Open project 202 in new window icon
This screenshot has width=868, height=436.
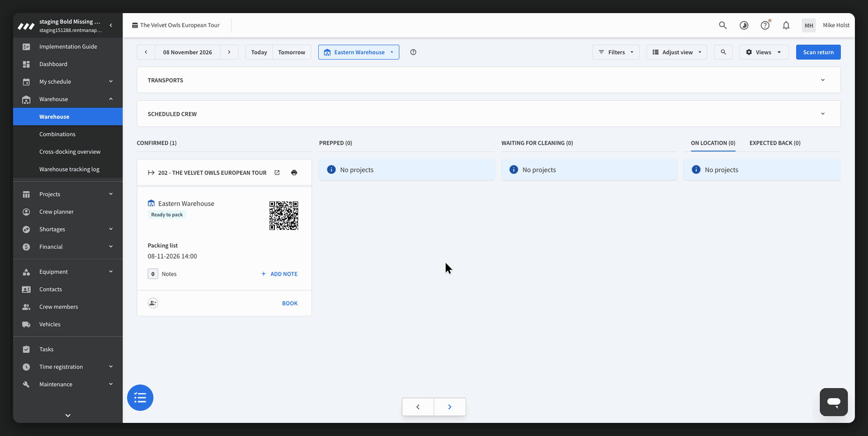click(277, 173)
